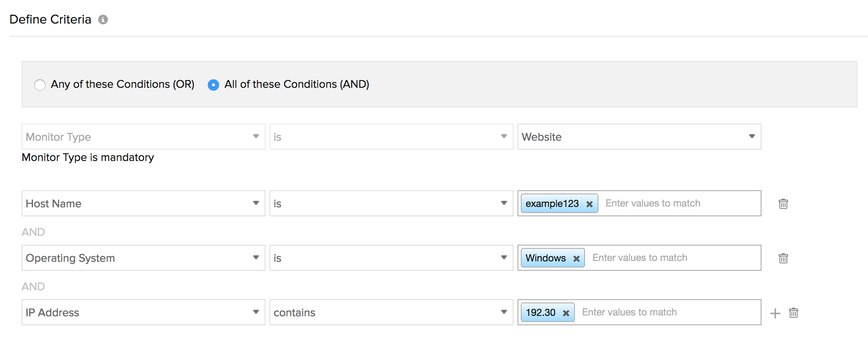Remove the 192.30 value tag
The width and height of the screenshot is (868, 348).
tap(566, 313)
